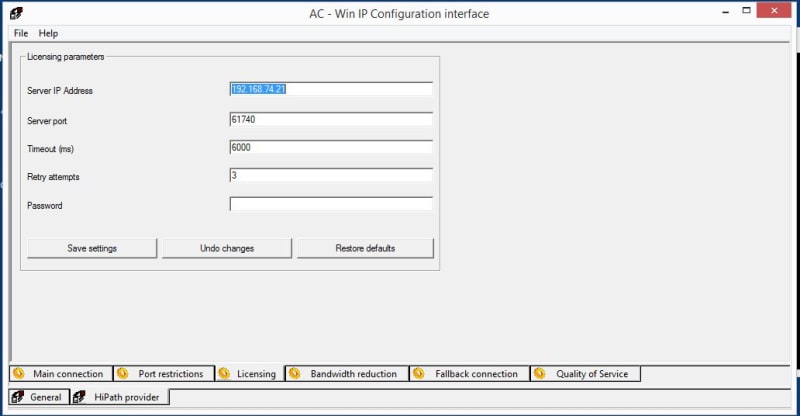Screen dimensions: 800x416
Task: Click the Save settings button
Action: pos(92,248)
